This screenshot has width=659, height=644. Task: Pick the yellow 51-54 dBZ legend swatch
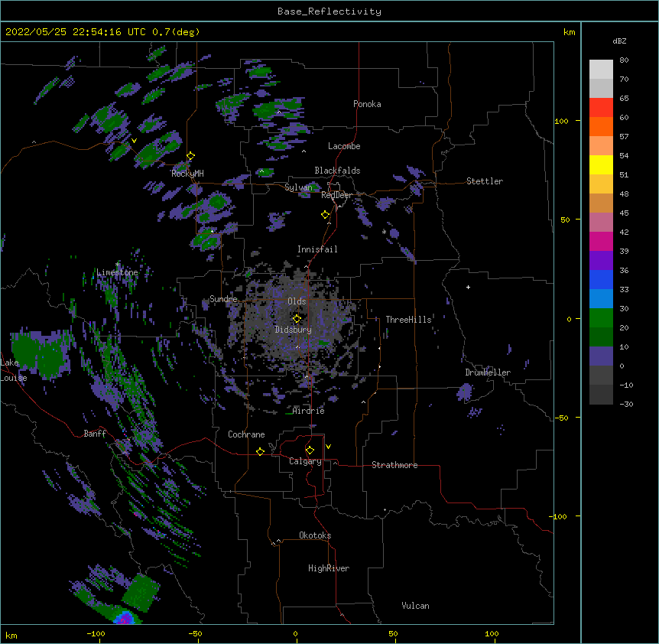(x=601, y=164)
